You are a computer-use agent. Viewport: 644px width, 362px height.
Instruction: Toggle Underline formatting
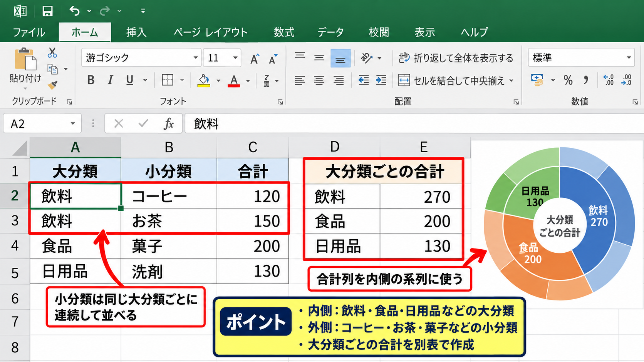pyautogui.click(x=130, y=80)
